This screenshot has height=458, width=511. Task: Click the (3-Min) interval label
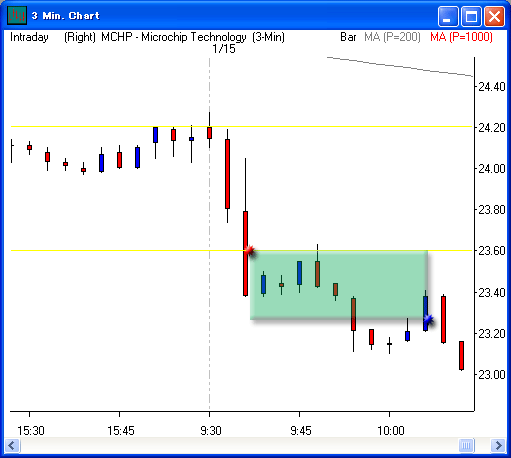(x=268, y=37)
